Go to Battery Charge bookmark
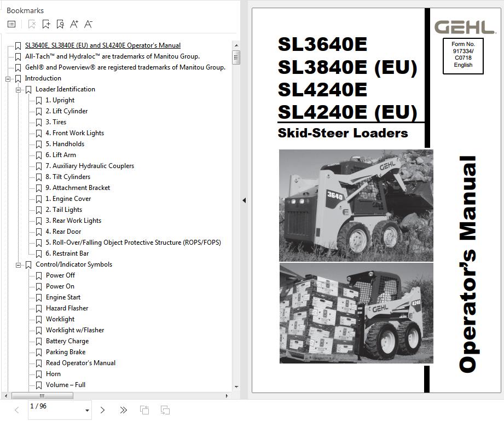Screen dimensions: 504x421 coord(67,341)
